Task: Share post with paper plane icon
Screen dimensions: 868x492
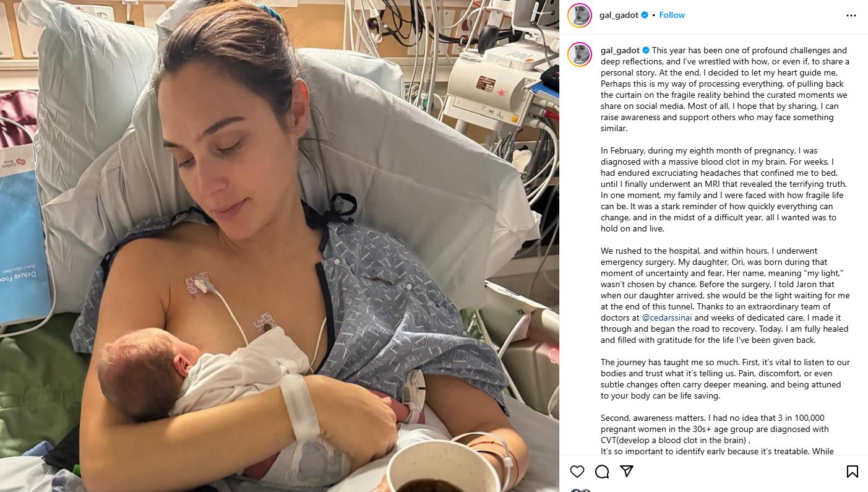Action: click(x=627, y=472)
